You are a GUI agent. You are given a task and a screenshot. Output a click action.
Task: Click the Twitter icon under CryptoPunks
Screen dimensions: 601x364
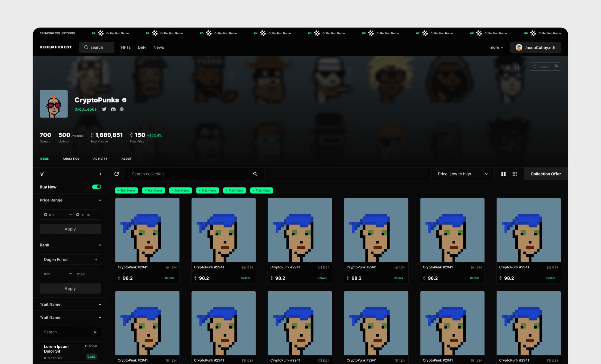click(104, 109)
